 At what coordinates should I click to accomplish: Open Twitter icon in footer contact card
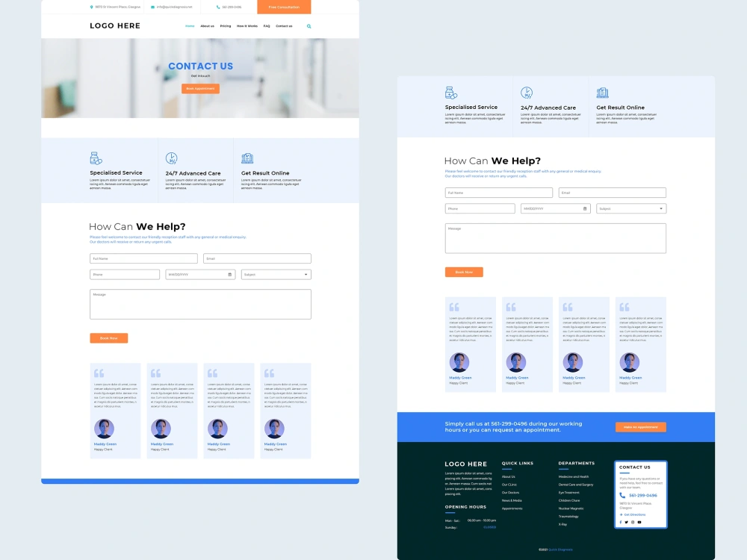tap(627, 523)
